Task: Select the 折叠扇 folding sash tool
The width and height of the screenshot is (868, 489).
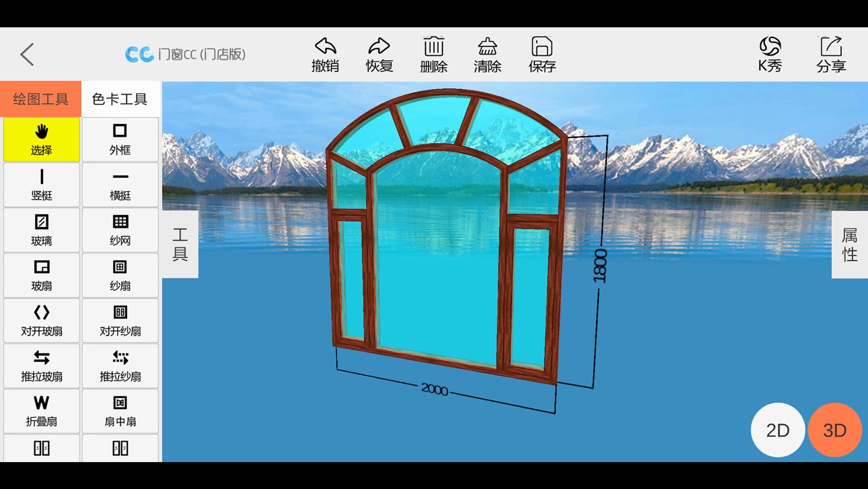Action: [42, 411]
